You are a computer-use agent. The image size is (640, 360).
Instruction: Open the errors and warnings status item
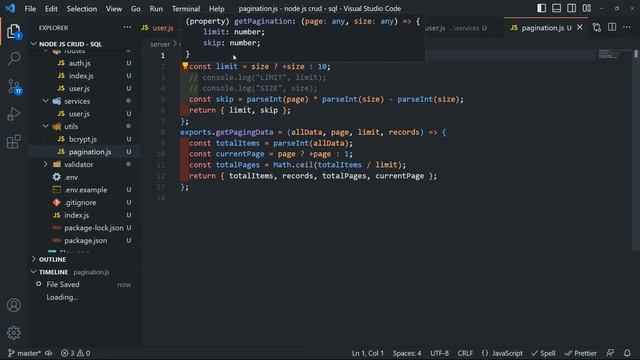[76, 353]
